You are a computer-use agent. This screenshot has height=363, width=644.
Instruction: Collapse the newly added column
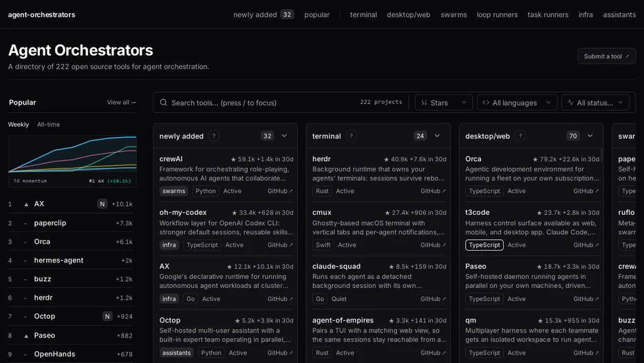284,136
